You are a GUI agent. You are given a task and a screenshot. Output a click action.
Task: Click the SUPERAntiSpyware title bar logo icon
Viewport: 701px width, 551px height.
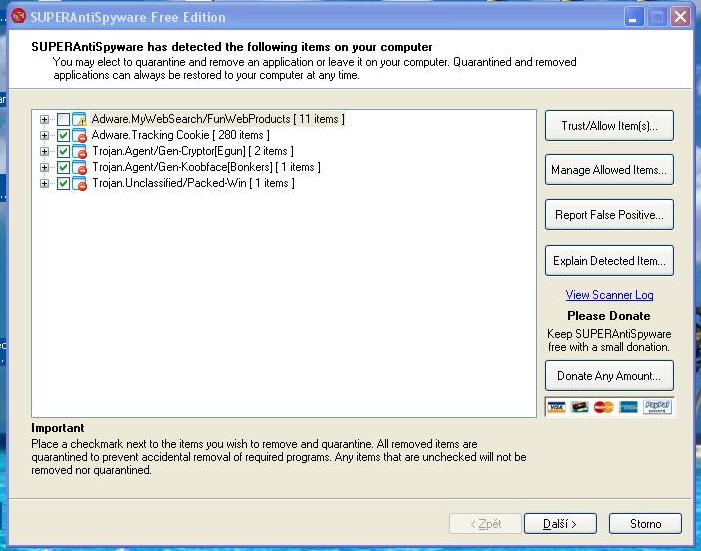pyautogui.click(x=19, y=16)
